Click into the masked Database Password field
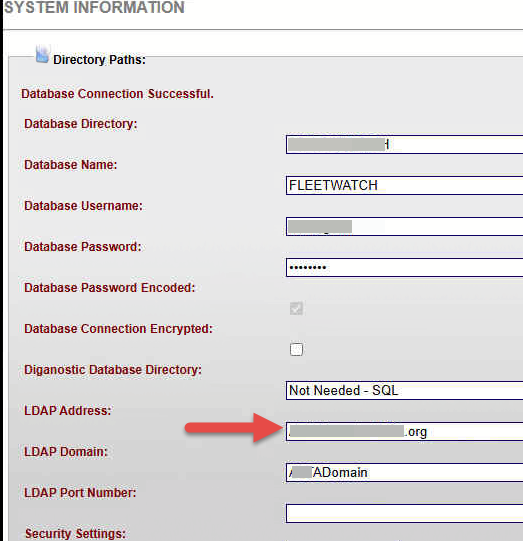This screenshot has width=523, height=541. 404,267
